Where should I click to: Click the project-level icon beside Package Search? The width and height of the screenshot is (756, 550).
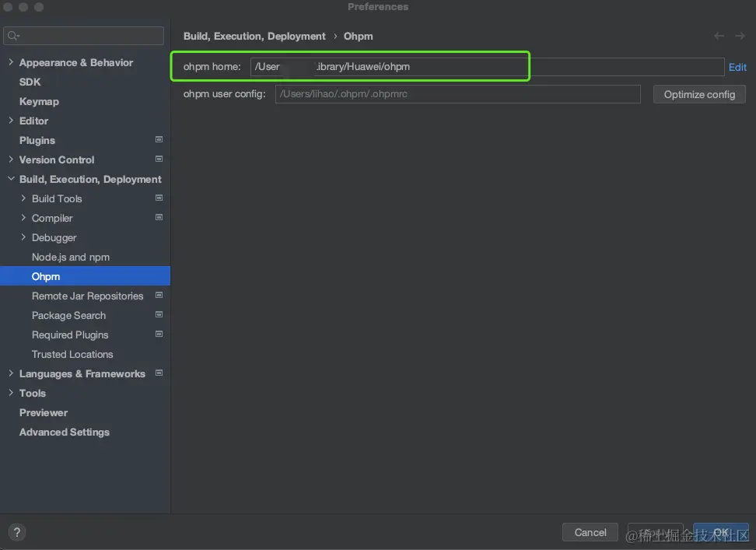tap(159, 315)
